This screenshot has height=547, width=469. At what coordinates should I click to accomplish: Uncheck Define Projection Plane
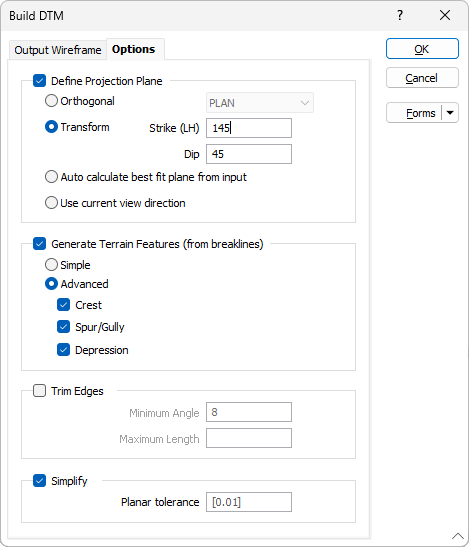pos(39,81)
